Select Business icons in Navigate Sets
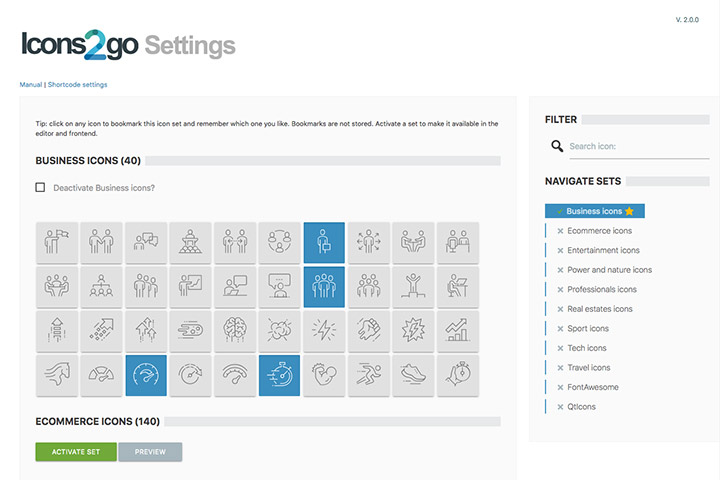720x480 pixels. (594, 211)
